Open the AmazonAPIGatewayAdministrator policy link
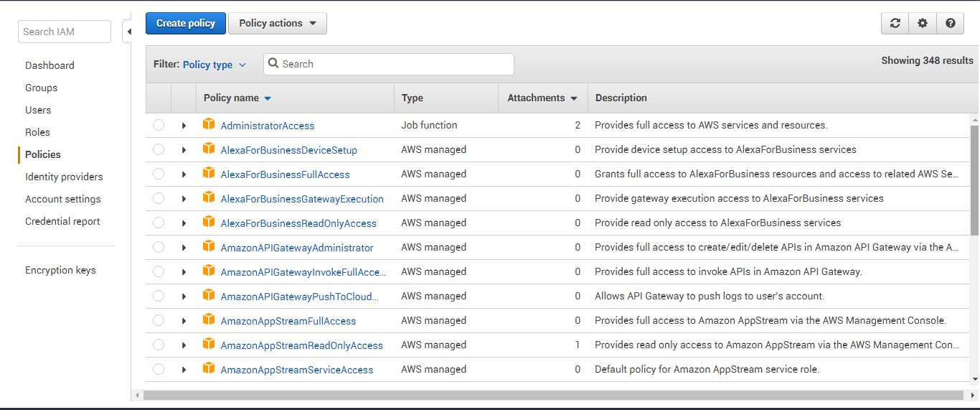Viewport: 980px width, 410px height. coord(297,248)
